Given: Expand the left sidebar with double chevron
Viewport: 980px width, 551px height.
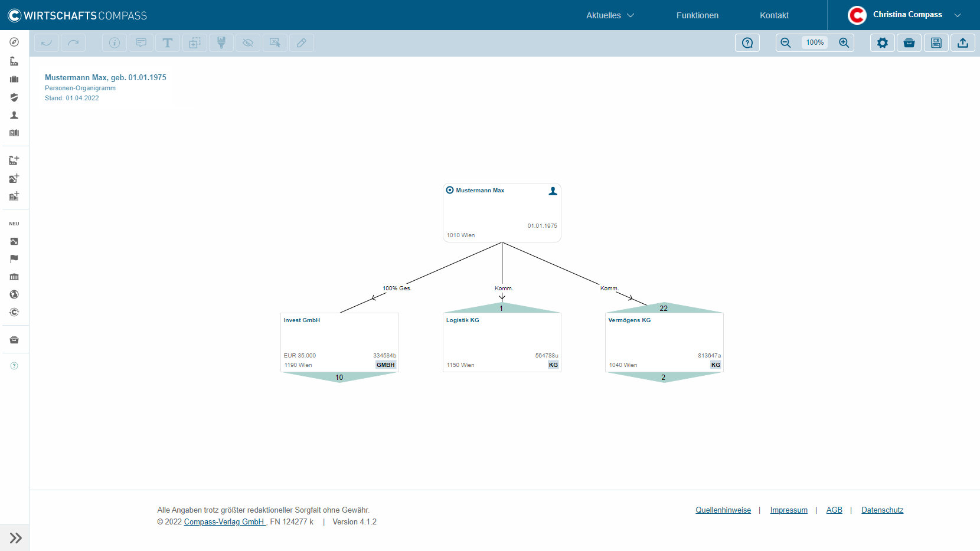Looking at the screenshot, I should click(x=15, y=537).
